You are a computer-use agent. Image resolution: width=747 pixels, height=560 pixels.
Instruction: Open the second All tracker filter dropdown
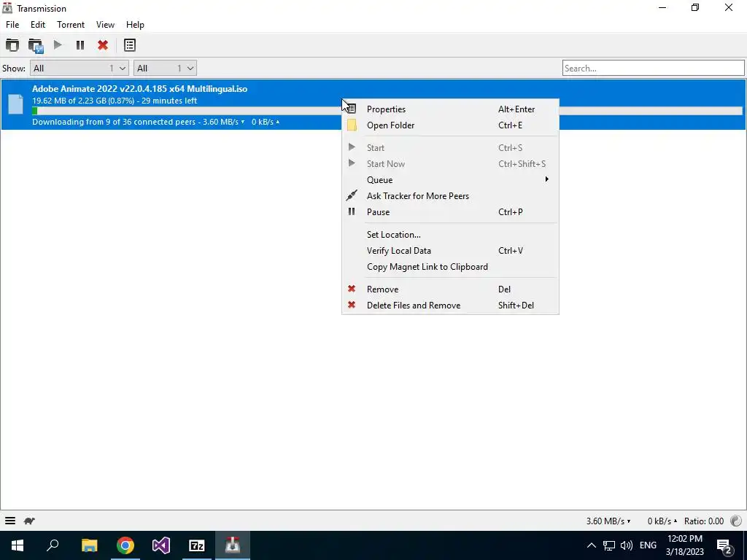tap(166, 68)
